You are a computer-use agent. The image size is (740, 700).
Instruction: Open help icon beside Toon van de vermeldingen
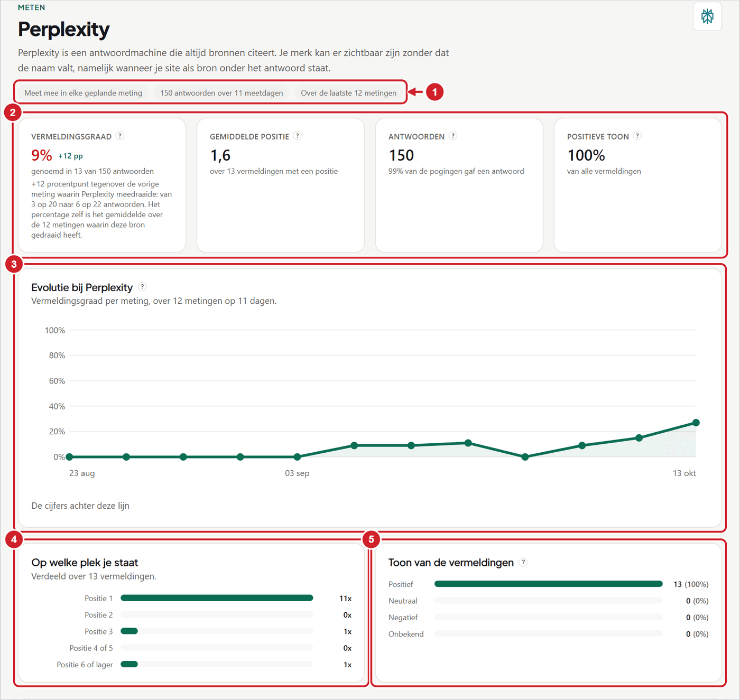click(523, 562)
